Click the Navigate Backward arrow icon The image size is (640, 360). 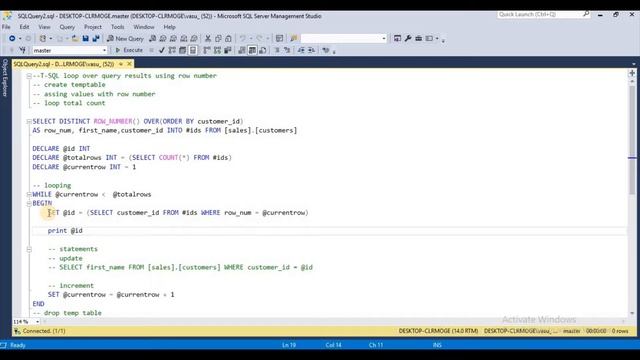(x=12, y=38)
